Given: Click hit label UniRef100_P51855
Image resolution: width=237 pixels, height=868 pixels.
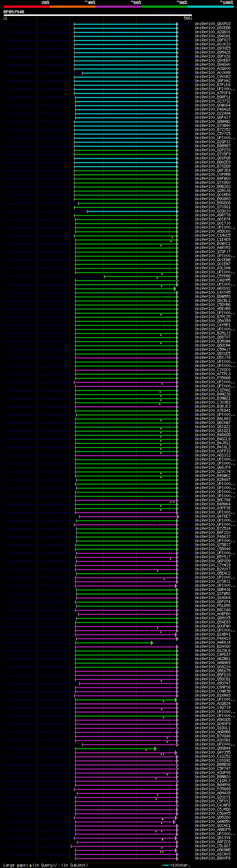Looking at the screenshot, I should click(213, 606).
